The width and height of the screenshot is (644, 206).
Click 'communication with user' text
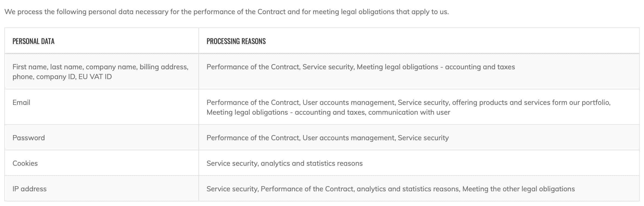click(x=409, y=112)
